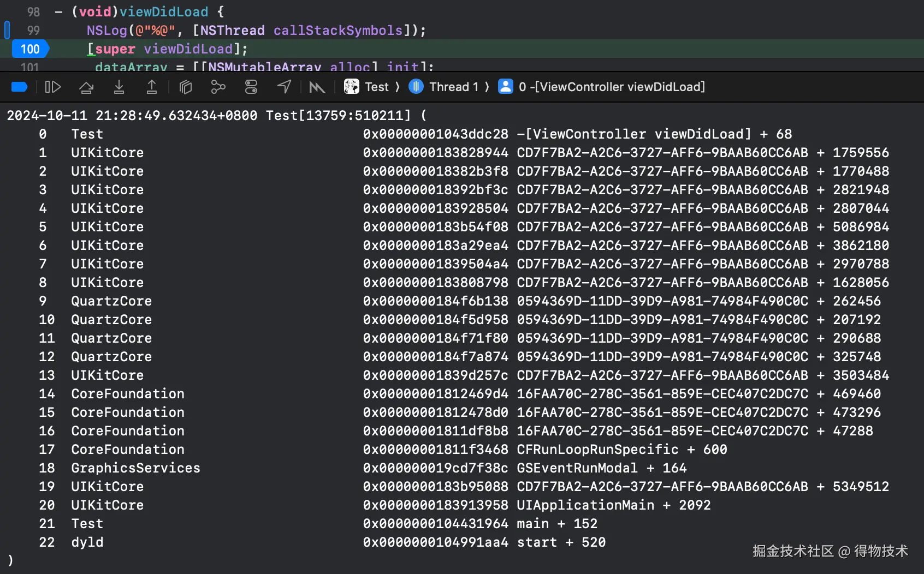Click the Step Out icon

click(152, 87)
